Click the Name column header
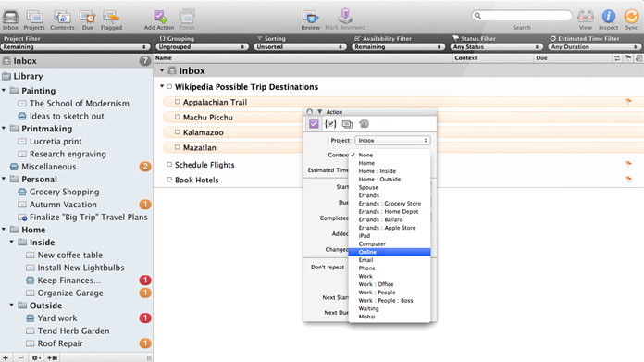The width and height of the screenshot is (644, 362). [x=303, y=58]
